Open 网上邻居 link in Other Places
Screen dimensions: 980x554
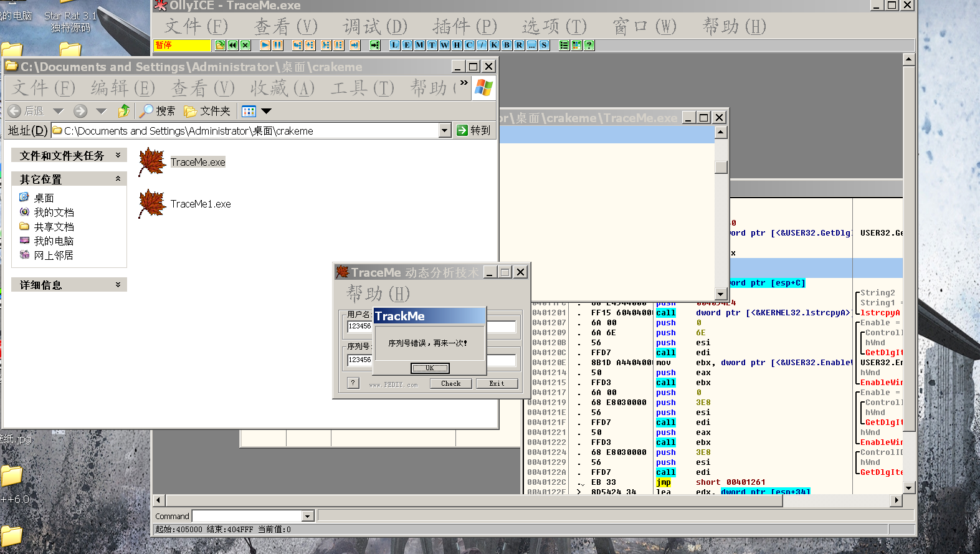[x=54, y=256]
